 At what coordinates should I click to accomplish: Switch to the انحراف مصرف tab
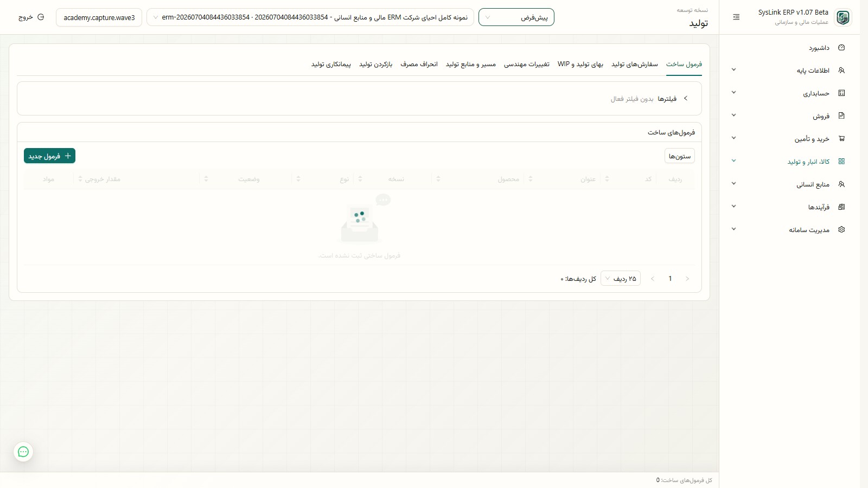pyautogui.click(x=419, y=64)
